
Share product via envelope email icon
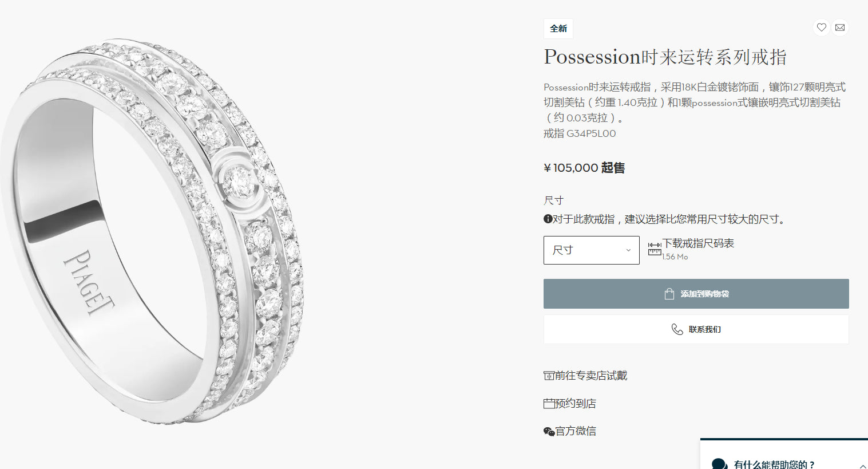pos(840,27)
